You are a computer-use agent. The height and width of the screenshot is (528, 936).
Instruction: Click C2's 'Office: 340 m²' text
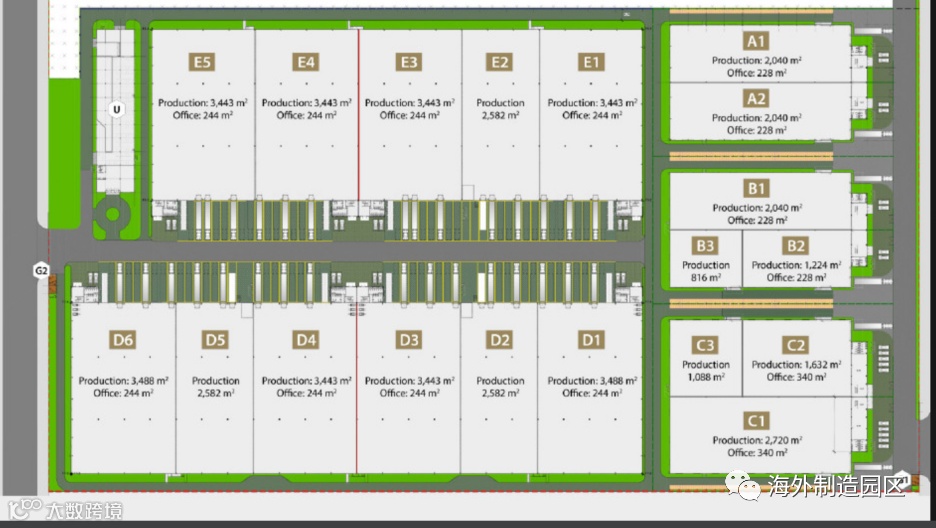pos(796,377)
